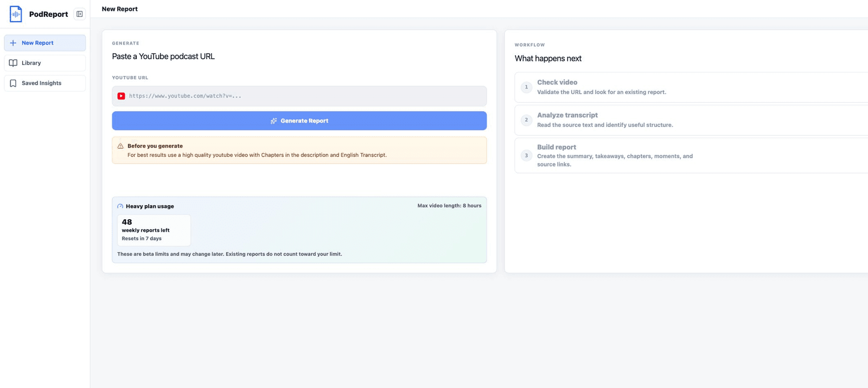
Task: Click the Library book icon
Action: 13,63
